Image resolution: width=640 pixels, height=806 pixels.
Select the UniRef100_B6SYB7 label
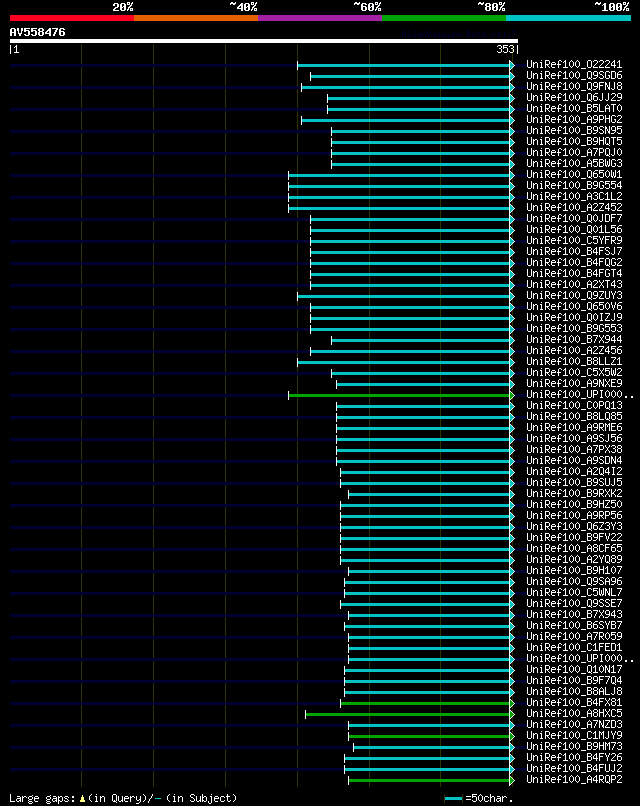click(574, 626)
